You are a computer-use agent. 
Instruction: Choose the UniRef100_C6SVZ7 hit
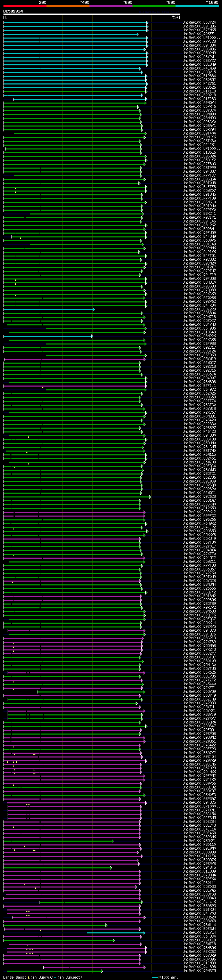pos(199,60)
